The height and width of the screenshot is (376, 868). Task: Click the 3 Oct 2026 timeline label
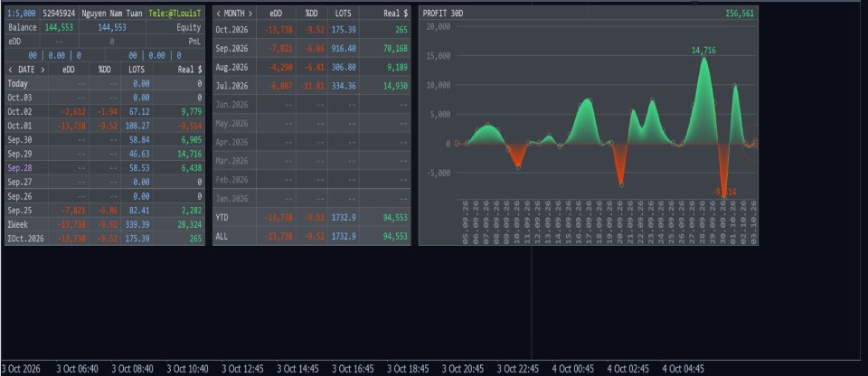point(21,369)
